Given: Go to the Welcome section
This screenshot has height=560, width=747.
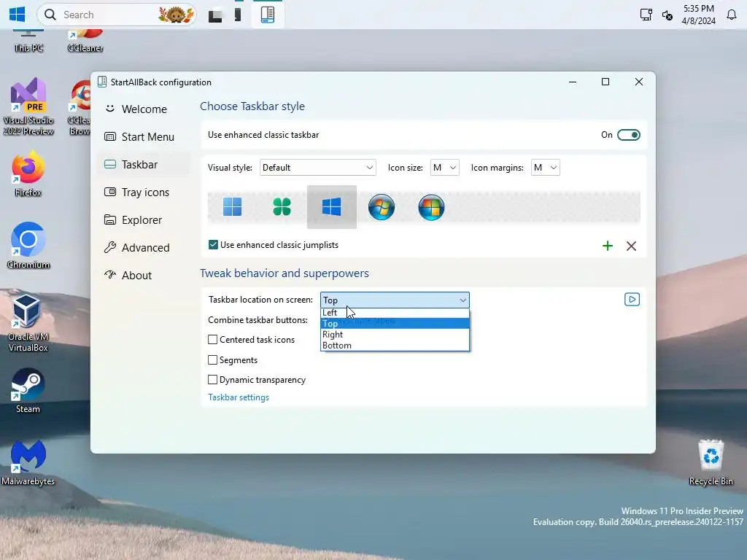Looking at the screenshot, I should point(143,109).
